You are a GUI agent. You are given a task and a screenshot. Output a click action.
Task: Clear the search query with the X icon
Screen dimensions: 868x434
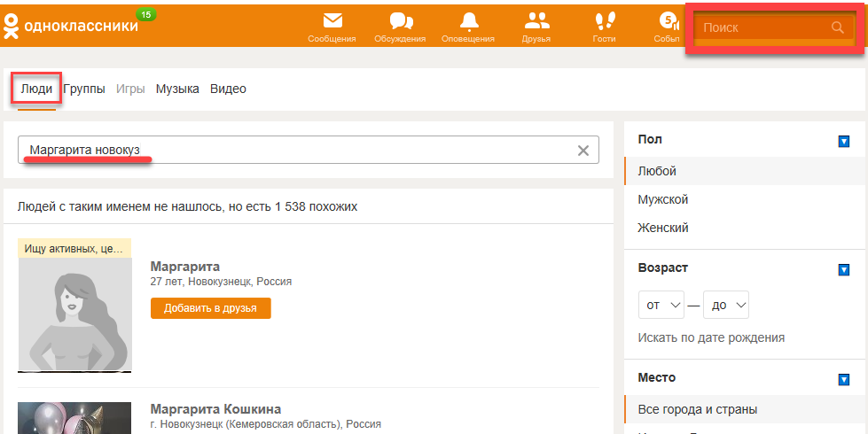[x=583, y=151]
